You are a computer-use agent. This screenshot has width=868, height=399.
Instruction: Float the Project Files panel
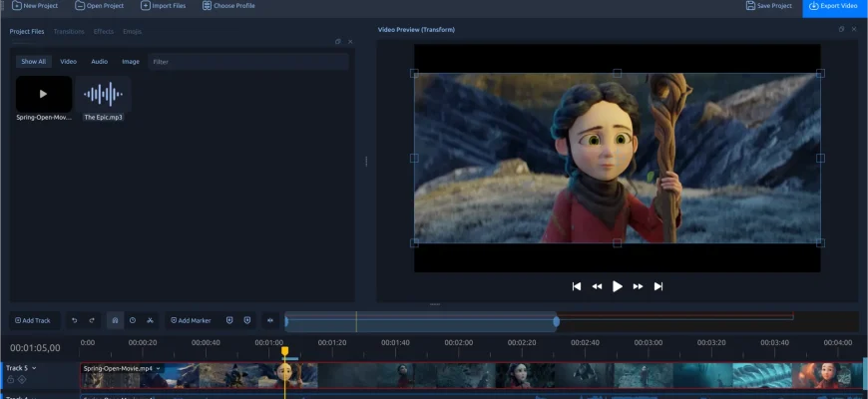[x=337, y=42]
